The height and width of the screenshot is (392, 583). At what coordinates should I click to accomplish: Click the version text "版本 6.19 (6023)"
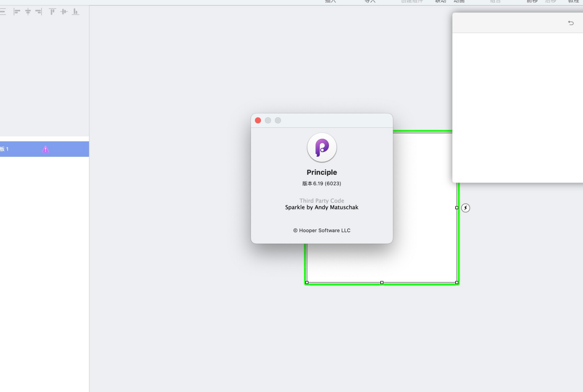tap(322, 183)
